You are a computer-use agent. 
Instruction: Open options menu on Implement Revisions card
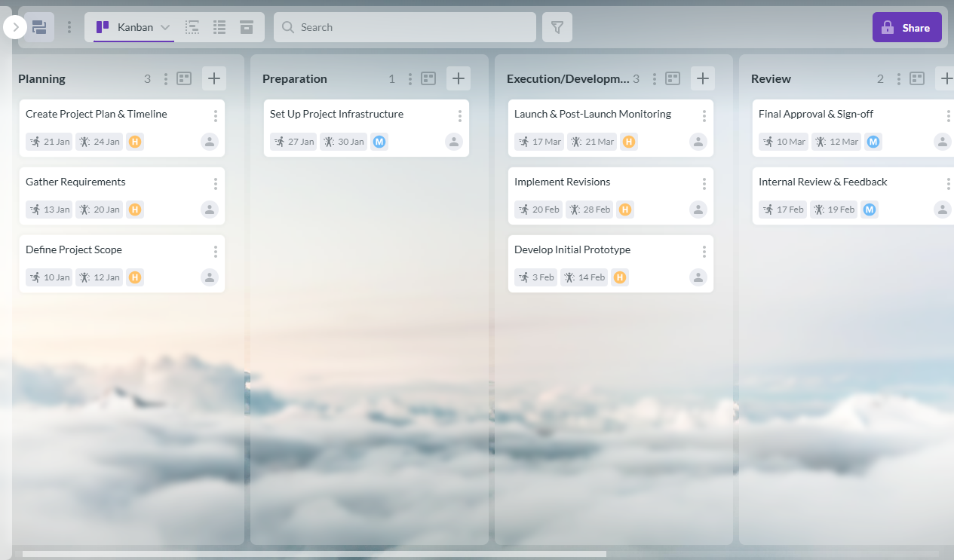(x=704, y=183)
